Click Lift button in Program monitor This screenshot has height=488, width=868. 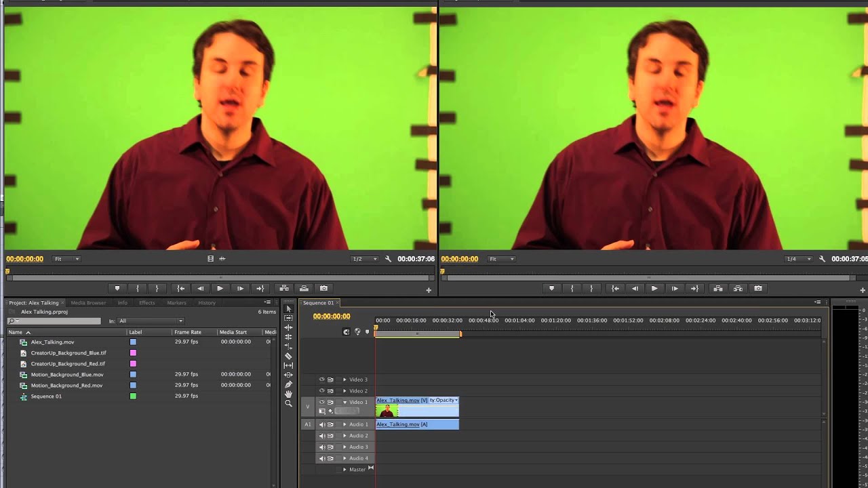click(718, 288)
